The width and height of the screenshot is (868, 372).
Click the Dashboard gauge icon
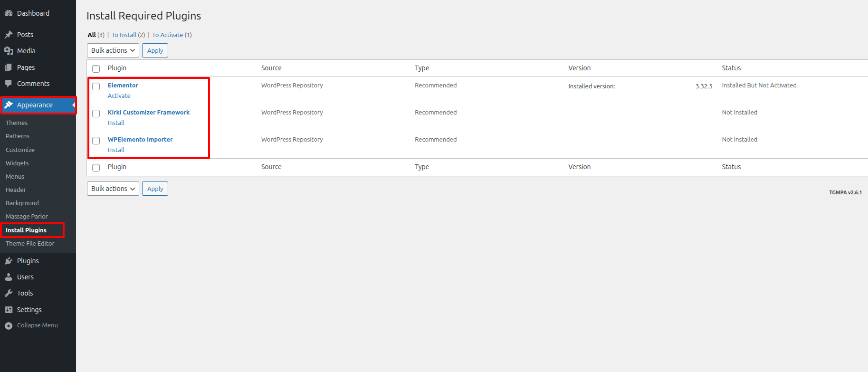(x=9, y=13)
